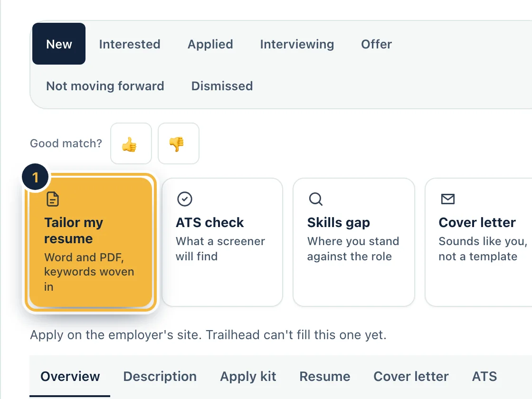The height and width of the screenshot is (399, 532).
Task: Open the ATS tab
Action: 484,376
